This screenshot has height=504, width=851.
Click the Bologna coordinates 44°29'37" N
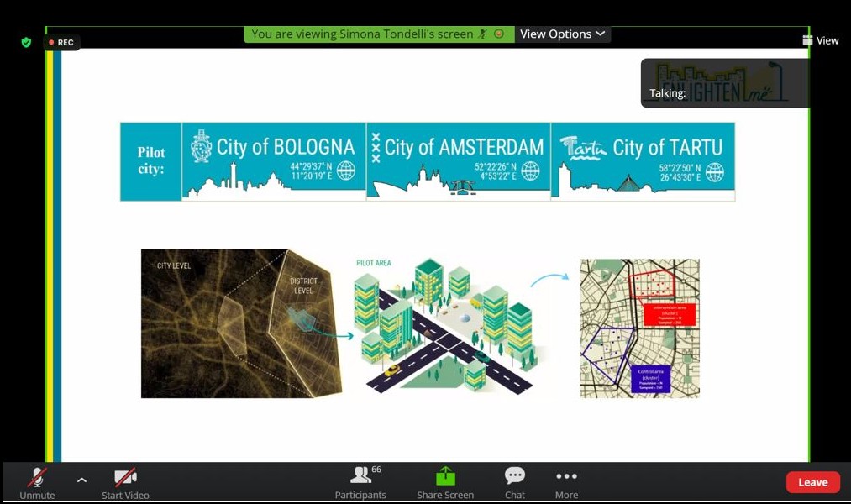click(311, 166)
